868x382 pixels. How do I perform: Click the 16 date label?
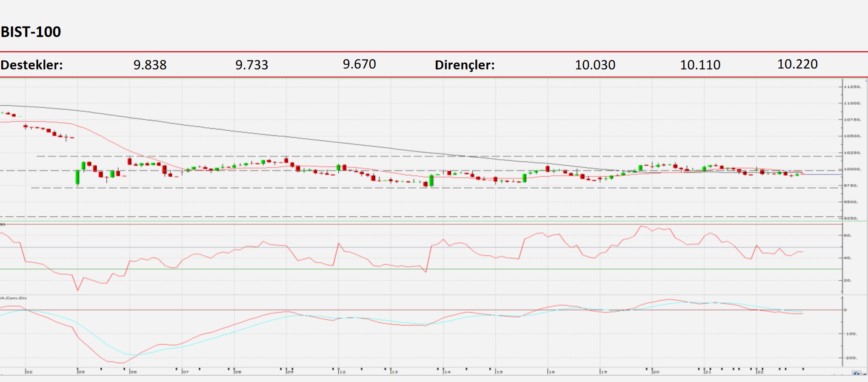[x=551, y=372]
